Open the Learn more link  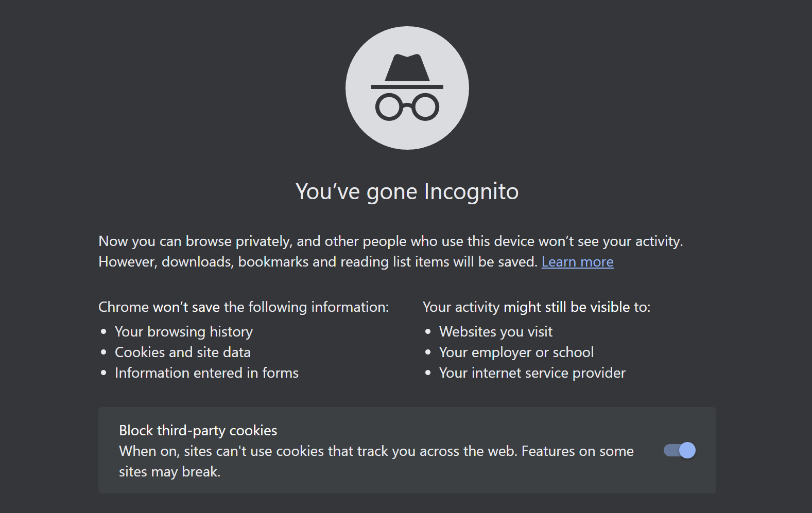[577, 262]
